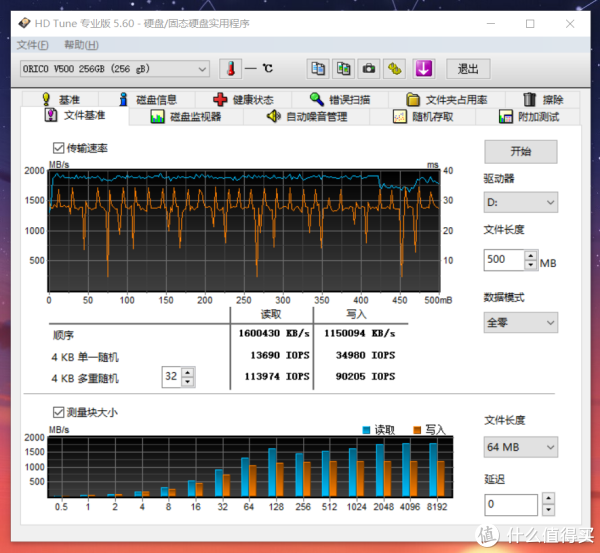Click the 34980 IOPS write value
The width and height of the screenshot is (600, 553).
[x=365, y=355]
